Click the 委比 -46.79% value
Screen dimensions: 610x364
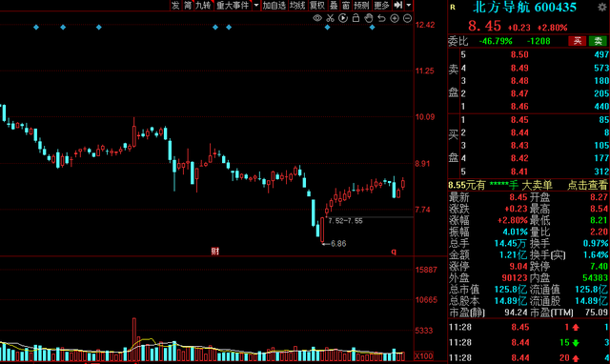click(496, 41)
